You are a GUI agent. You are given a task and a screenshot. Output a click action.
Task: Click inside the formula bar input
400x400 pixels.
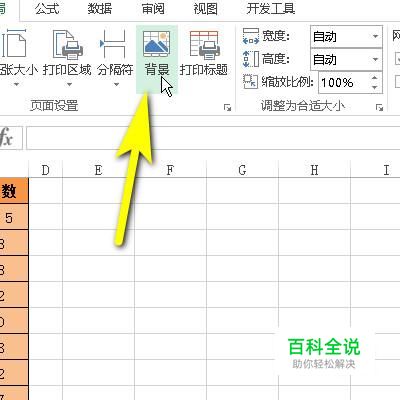[x=213, y=138]
